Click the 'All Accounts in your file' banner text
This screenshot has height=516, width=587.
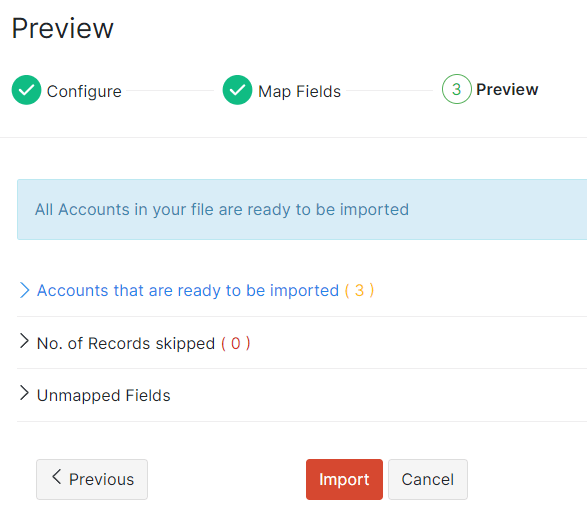click(x=222, y=209)
